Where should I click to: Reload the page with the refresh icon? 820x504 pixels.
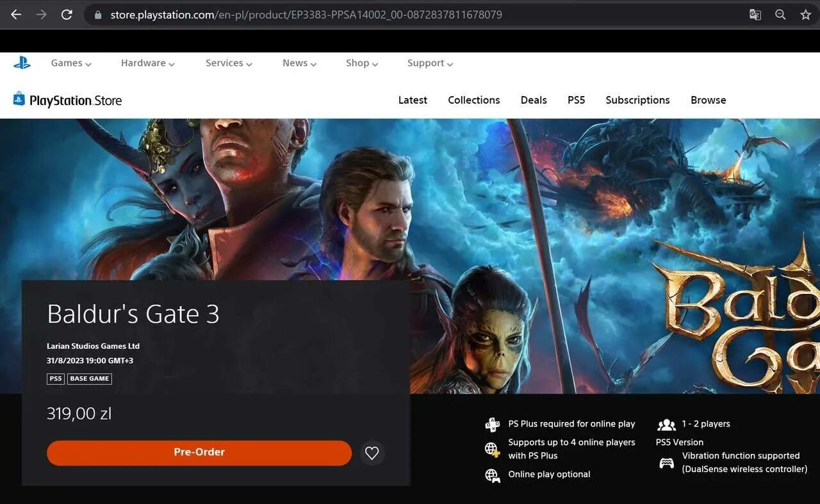[67, 14]
